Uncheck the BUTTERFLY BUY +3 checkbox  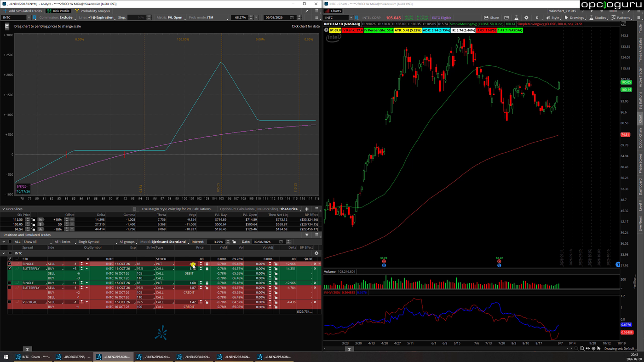(10, 269)
